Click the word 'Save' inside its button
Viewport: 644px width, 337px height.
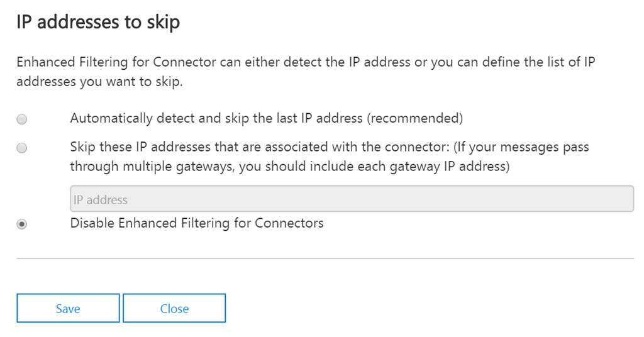68,309
